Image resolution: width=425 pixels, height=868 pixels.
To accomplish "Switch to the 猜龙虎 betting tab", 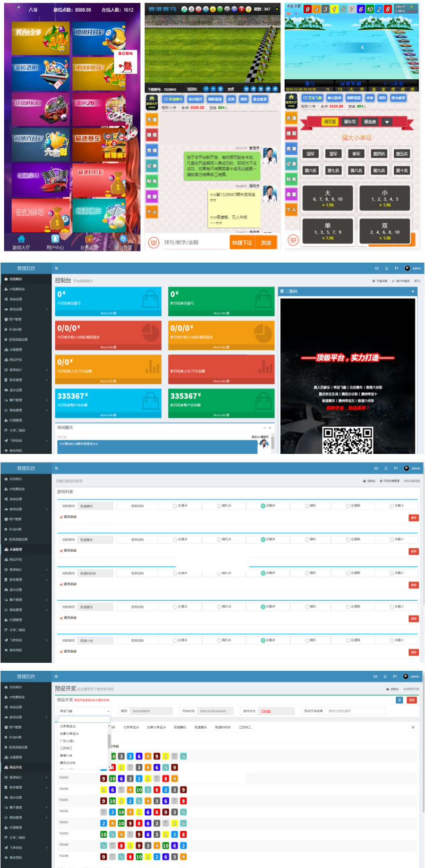I will point(370,122).
